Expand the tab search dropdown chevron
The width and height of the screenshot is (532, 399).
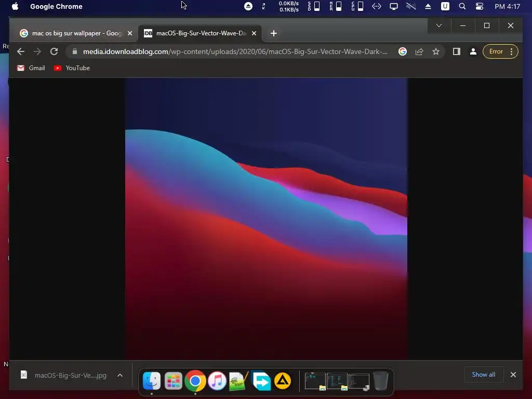438,25
